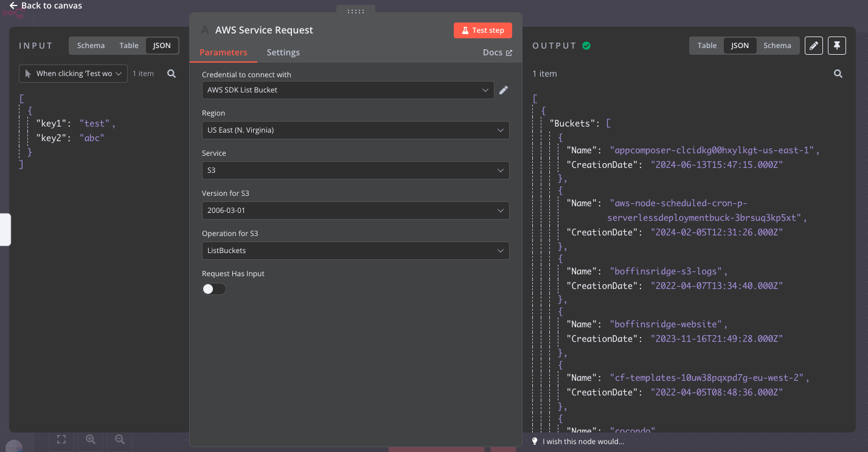Click the date 2024-02-05T12:31:26.000Z
868x452 pixels.
pos(717,232)
